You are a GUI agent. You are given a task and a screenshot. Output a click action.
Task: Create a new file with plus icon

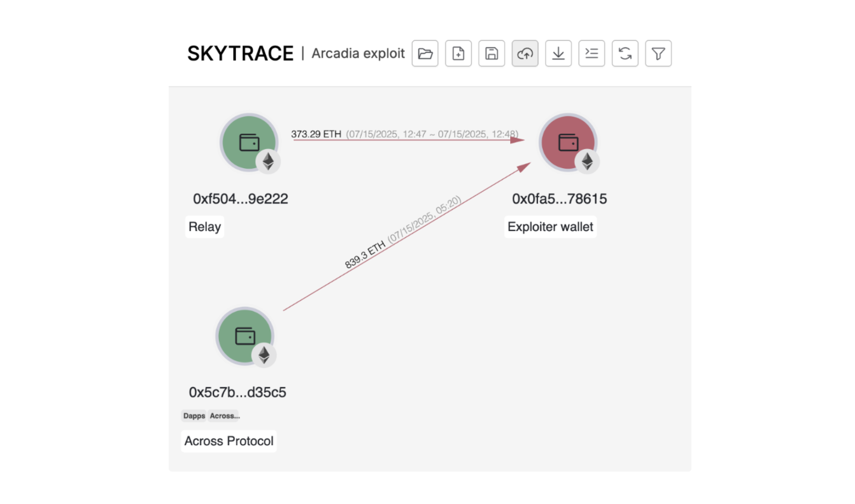pyautogui.click(x=458, y=53)
